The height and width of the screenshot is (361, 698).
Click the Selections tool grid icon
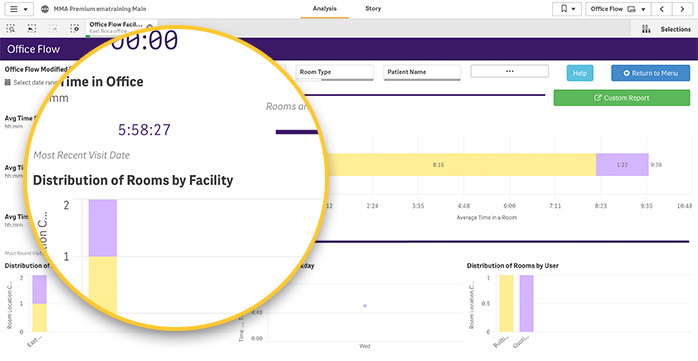point(646,29)
